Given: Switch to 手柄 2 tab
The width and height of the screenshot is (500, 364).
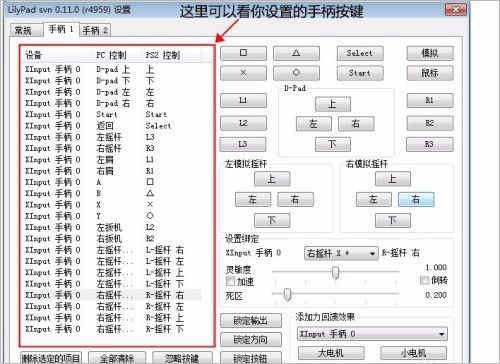Looking at the screenshot, I should pos(95,30).
